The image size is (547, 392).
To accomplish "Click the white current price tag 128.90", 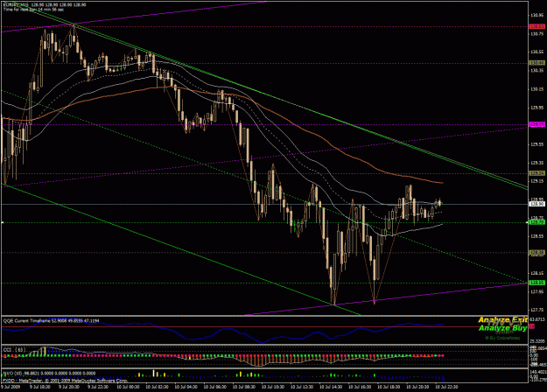I will [x=537, y=204].
